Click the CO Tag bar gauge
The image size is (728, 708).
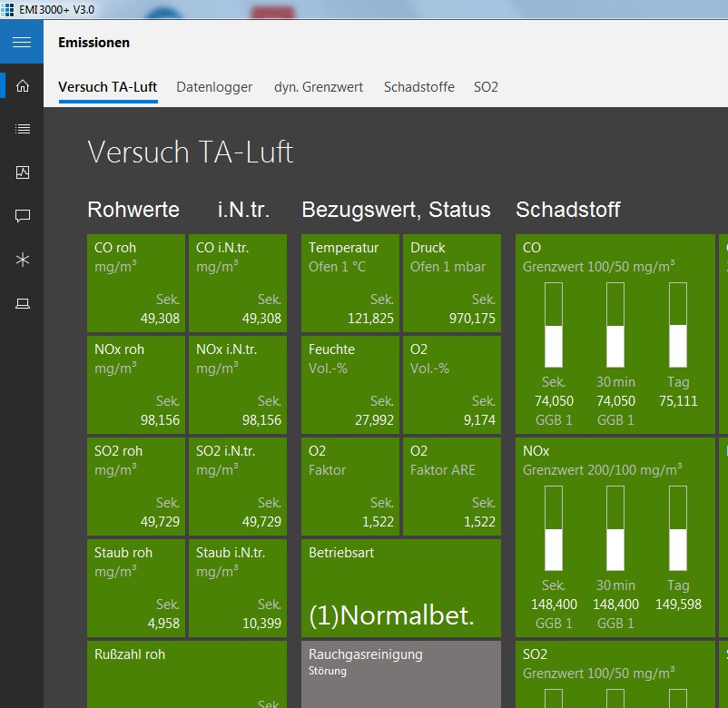point(678,325)
